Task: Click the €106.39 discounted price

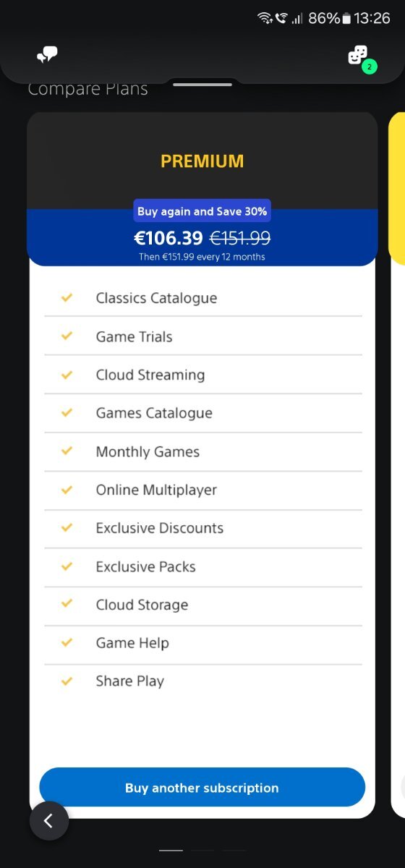Action: point(169,238)
